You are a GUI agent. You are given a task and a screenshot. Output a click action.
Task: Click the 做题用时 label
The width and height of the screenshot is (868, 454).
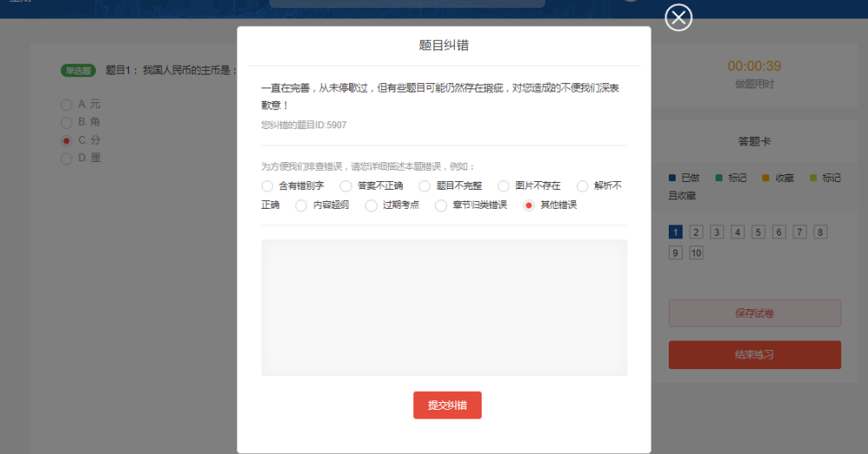click(754, 84)
